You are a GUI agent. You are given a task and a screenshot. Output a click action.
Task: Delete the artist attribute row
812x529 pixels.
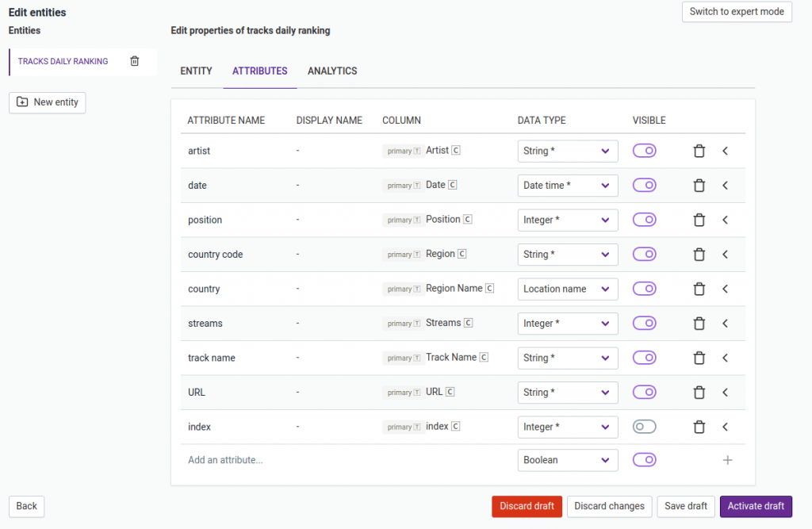coord(699,151)
